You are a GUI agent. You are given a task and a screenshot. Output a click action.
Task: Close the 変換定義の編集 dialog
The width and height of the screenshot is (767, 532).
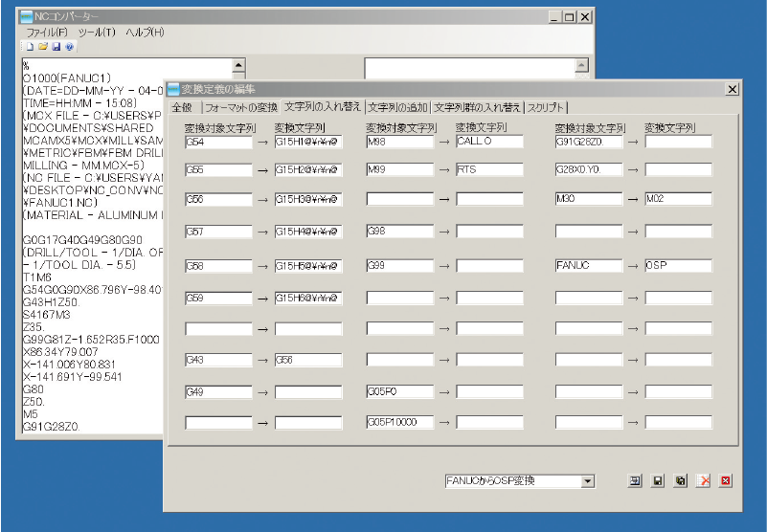pos(733,89)
